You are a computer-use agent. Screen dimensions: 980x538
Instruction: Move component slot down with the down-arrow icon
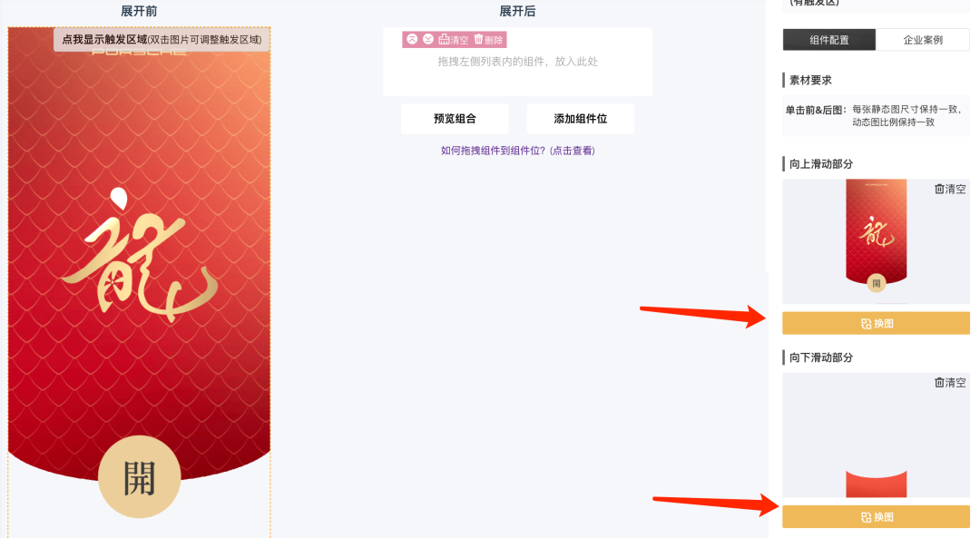pyautogui.click(x=428, y=39)
